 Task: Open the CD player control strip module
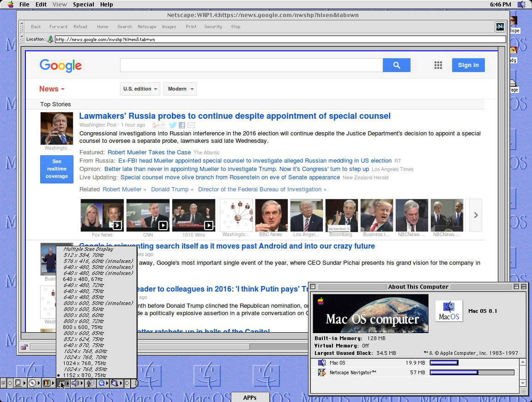click(35, 384)
